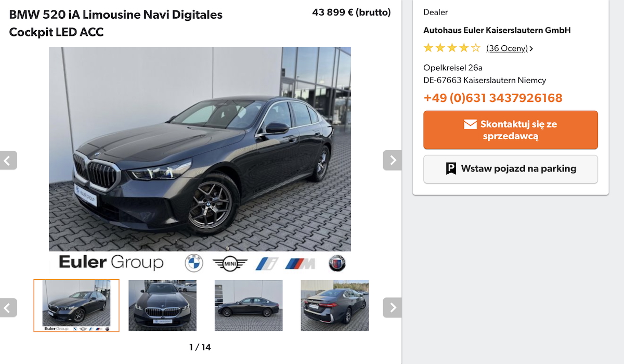Click the BMW logo in photo banner
Image resolution: width=624 pixels, height=364 pixels.
pos(194,263)
